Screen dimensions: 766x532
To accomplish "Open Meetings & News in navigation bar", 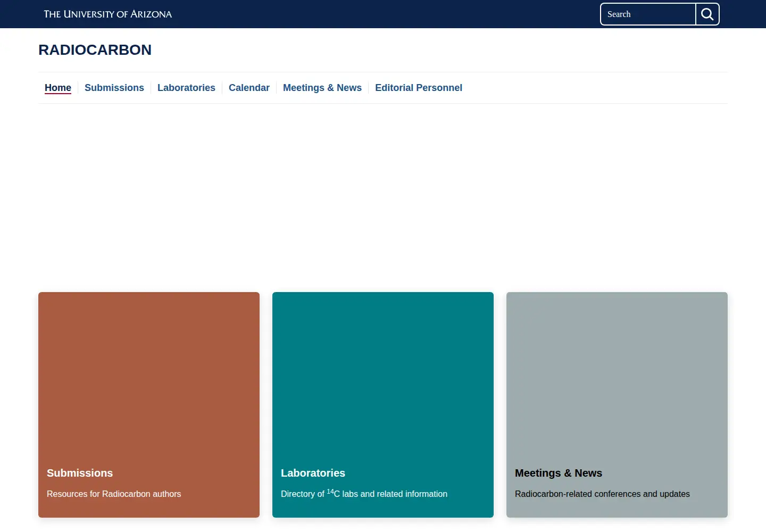I will (x=322, y=88).
